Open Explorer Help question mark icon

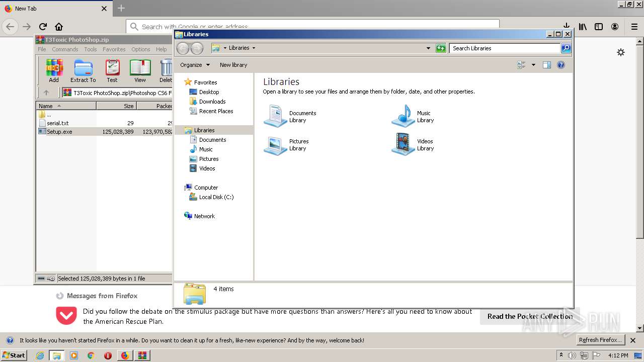click(x=561, y=65)
